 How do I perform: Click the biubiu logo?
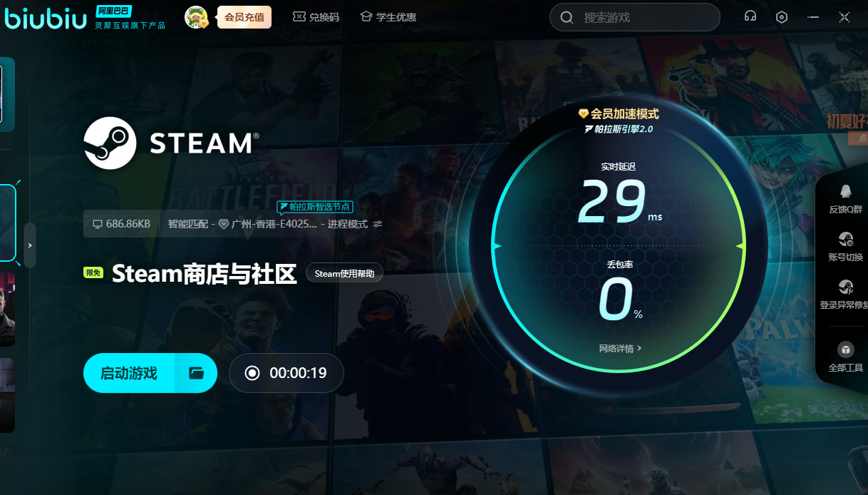point(44,17)
